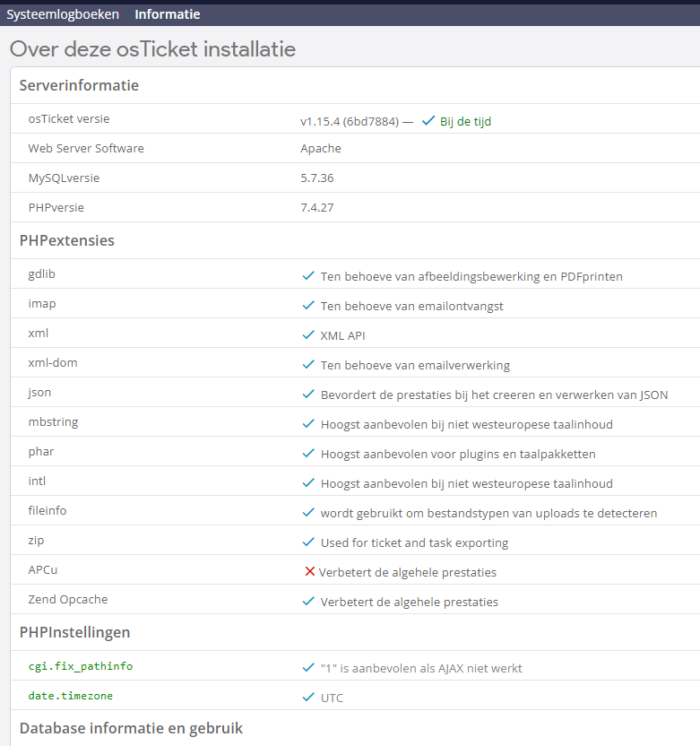The image size is (700, 746).
Task: Click the 'Database informatie en gebruik' heading
Action: [x=131, y=728]
